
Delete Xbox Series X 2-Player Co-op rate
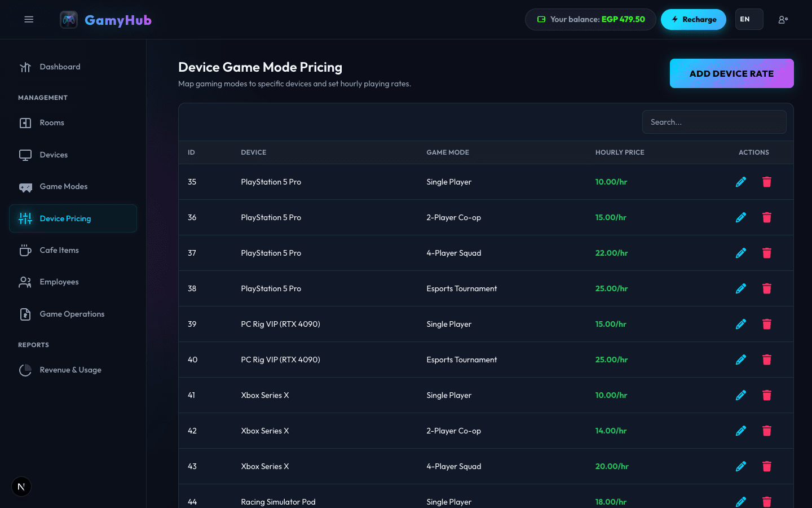point(767,431)
